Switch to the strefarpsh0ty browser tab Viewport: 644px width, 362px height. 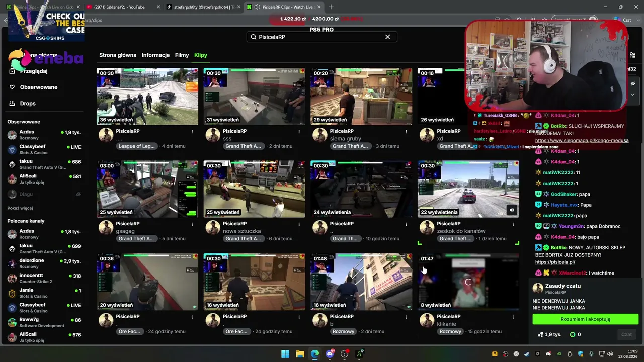click(203, 7)
